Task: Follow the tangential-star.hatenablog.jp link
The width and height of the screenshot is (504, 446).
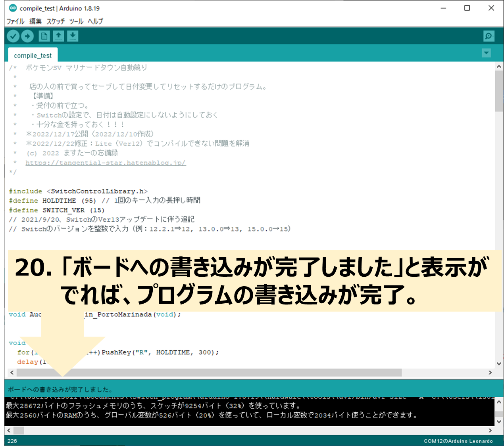Action: point(106,163)
